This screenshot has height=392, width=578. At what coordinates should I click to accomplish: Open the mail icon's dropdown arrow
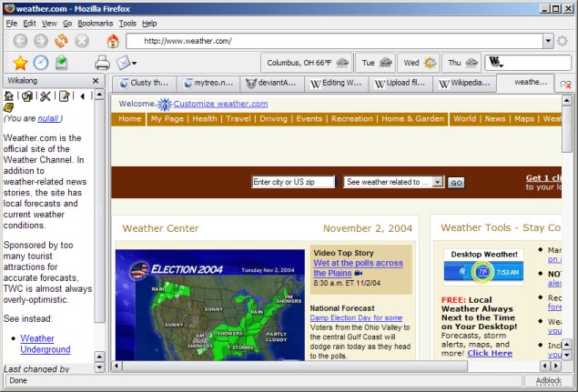click(134, 64)
